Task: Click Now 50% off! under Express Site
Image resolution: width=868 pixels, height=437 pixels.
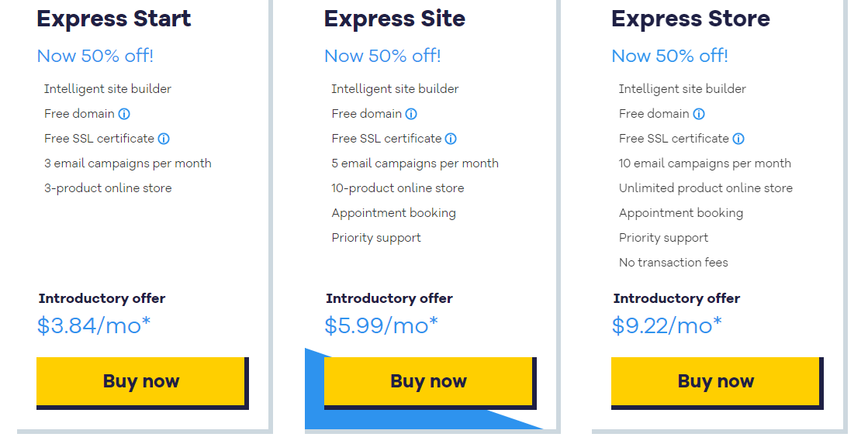Action: 382,56
